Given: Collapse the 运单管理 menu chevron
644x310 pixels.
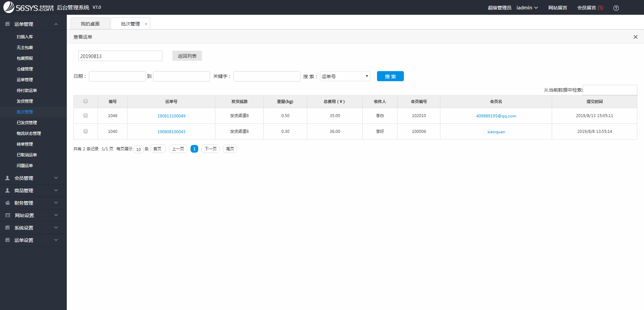Looking at the screenshot, I should (x=56, y=24).
